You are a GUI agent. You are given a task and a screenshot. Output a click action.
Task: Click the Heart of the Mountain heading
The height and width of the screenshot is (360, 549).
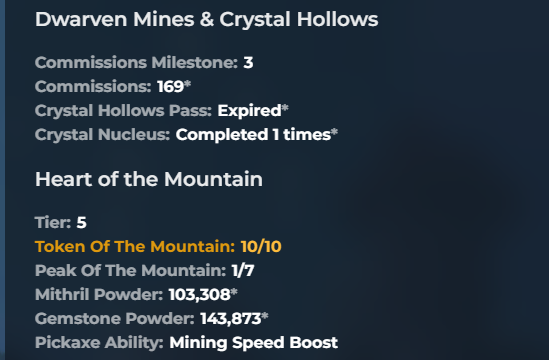pyautogui.click(x=149, y=179)
